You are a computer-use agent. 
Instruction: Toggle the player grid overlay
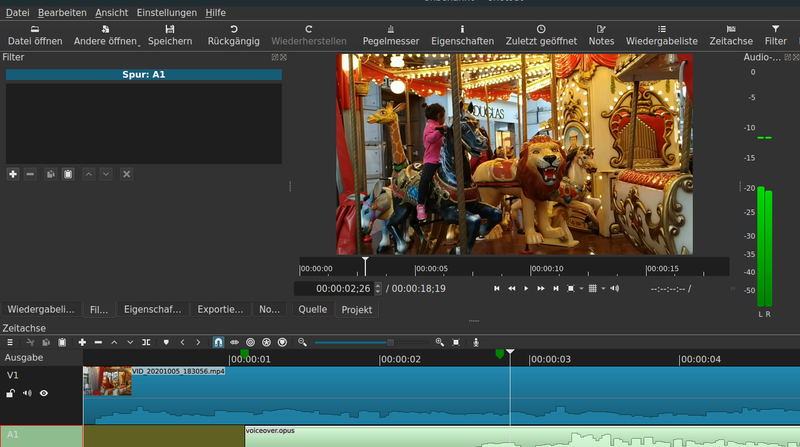coord(592,288)
